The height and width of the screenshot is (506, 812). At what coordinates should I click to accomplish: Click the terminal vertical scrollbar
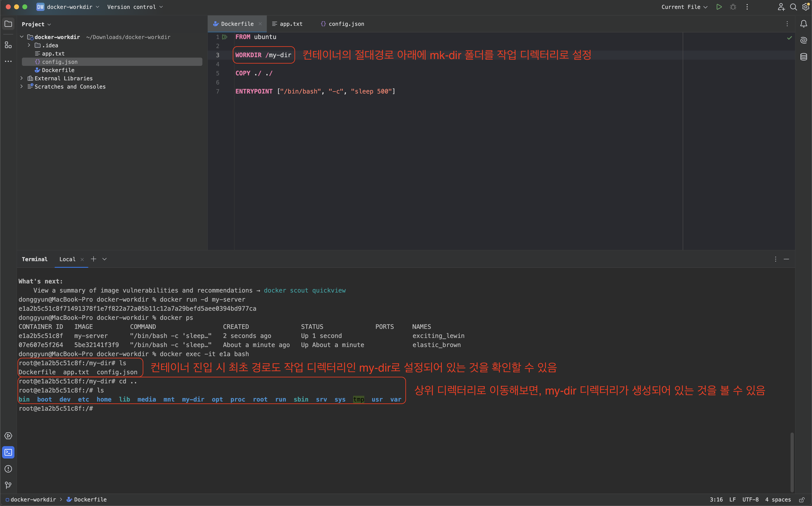point(792,462)
